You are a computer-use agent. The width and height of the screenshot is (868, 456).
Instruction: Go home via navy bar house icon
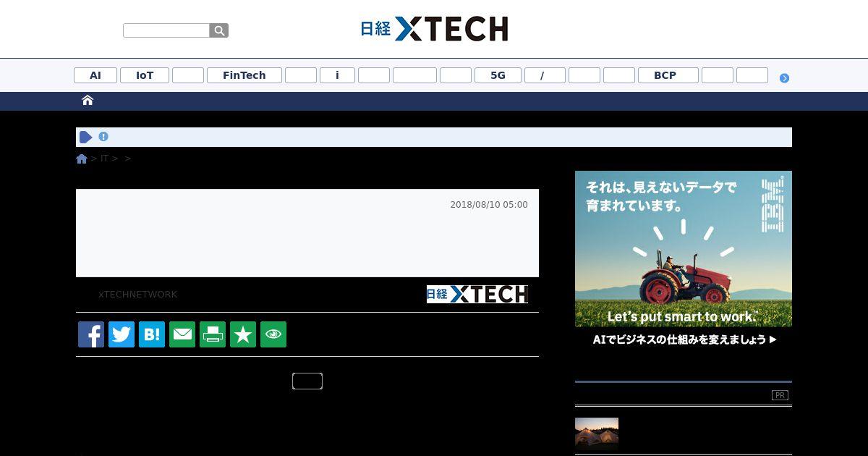click(x=88, y=101)
